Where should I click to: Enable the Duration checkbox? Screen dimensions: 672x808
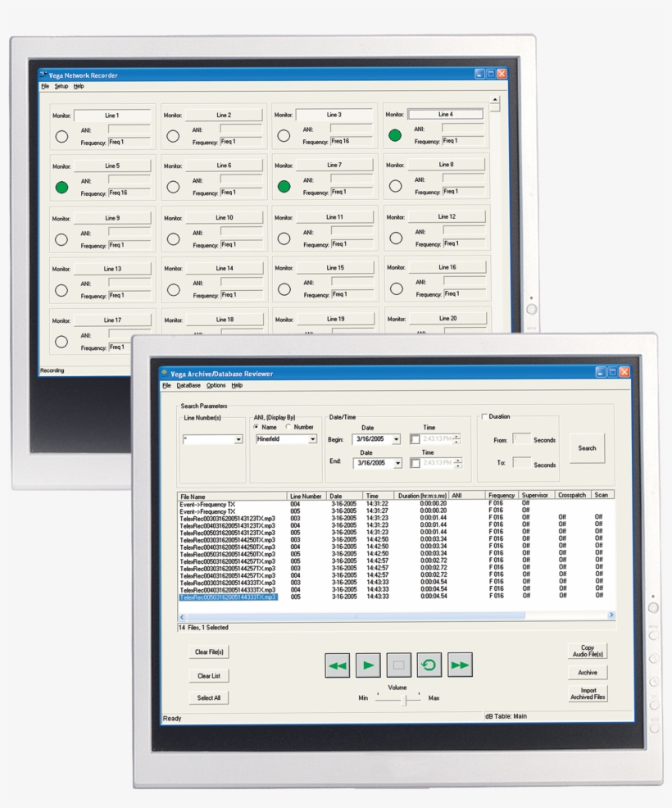pos(483,417)
